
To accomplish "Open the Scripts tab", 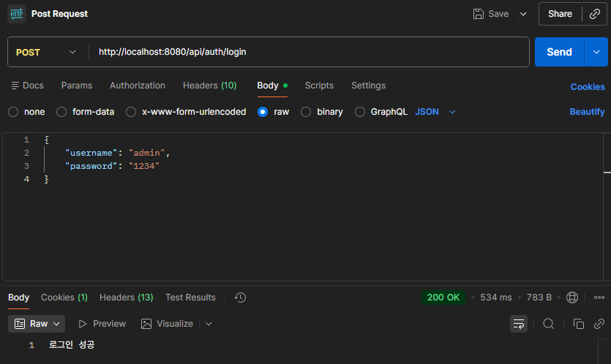I will (x=319, y=86).
